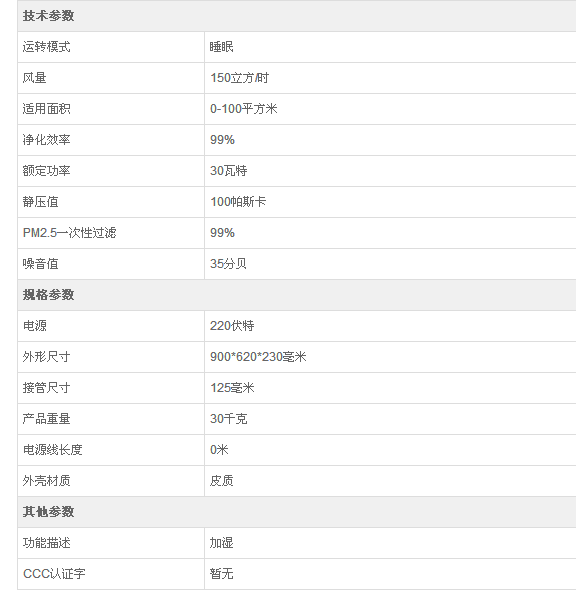Select the 外壳材质 label cell

click(x=111, y=481)
